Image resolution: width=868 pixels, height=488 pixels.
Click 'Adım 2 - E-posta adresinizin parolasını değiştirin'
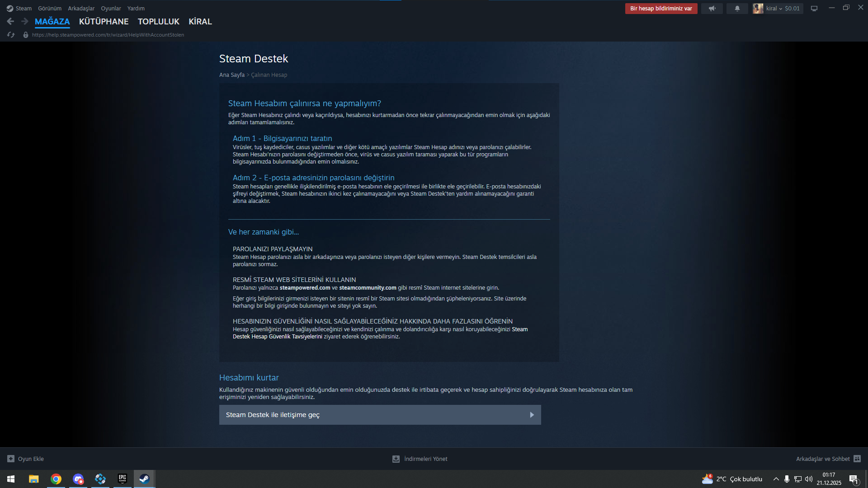[x=314, y=178]
